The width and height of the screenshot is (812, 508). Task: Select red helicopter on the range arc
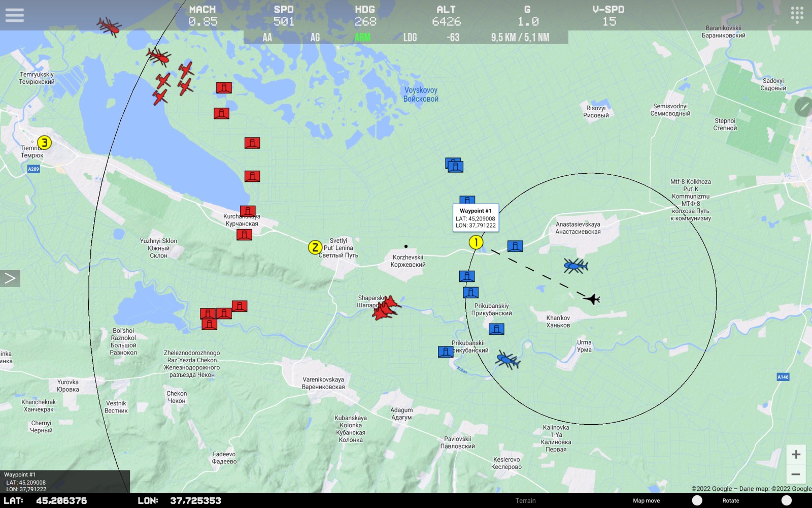[158, 57]
